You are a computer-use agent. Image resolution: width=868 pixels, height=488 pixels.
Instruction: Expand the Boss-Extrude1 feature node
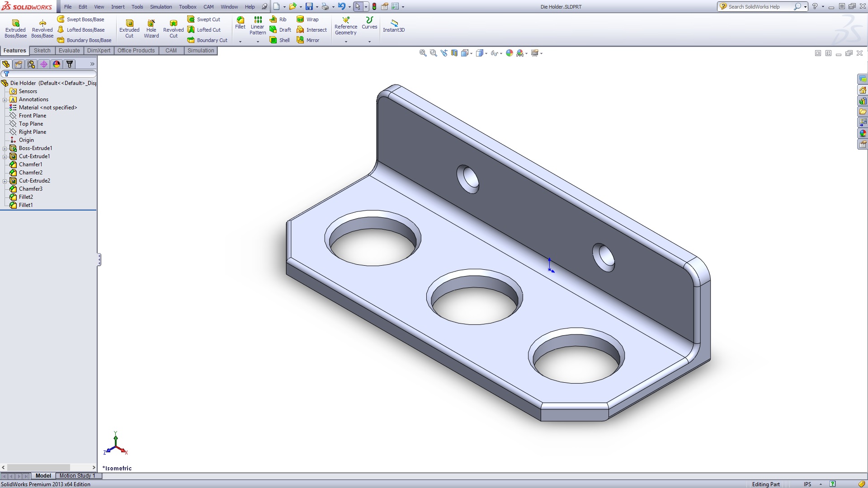(x=5, y=149)
